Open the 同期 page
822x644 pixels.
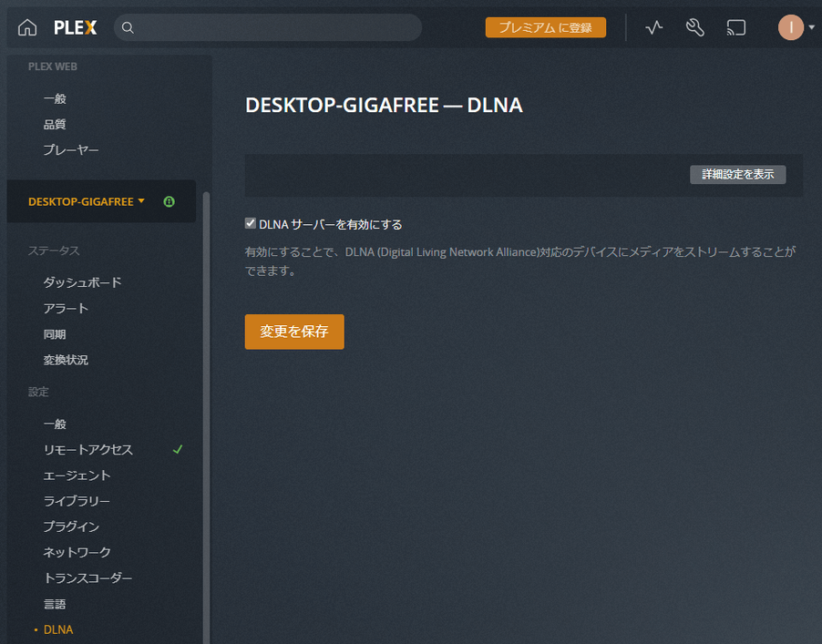coord(55,334)
